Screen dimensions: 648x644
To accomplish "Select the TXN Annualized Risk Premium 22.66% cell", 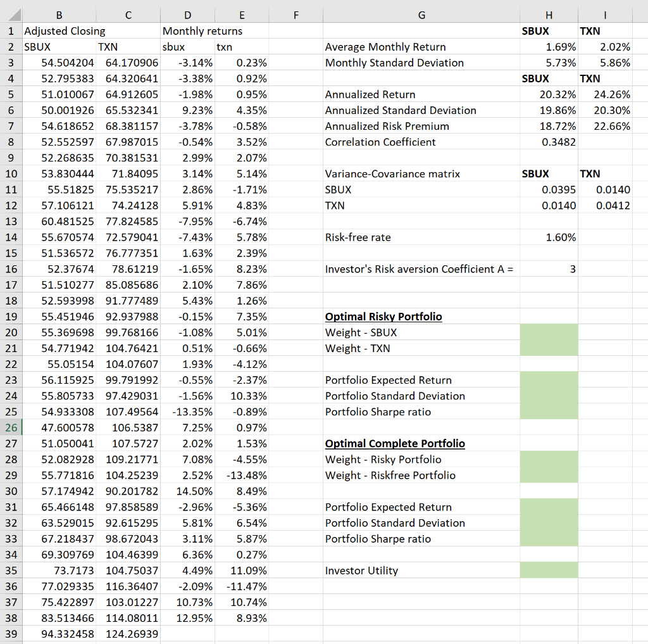I will click(x=604, y=126).
